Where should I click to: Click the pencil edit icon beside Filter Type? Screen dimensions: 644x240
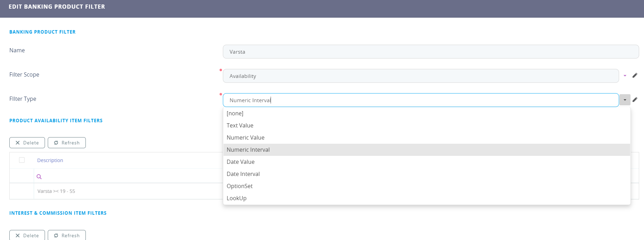pyautogui.click(x=635, y=100)
